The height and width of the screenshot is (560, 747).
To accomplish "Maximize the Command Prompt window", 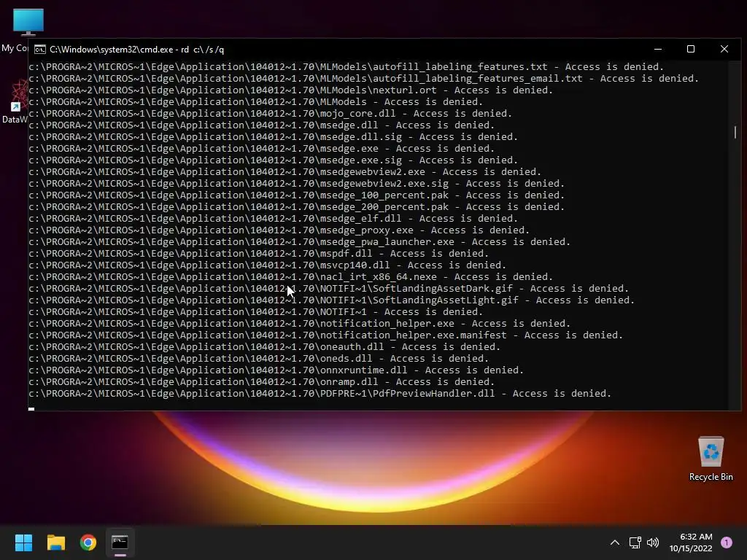I will [x=691, y=49].
